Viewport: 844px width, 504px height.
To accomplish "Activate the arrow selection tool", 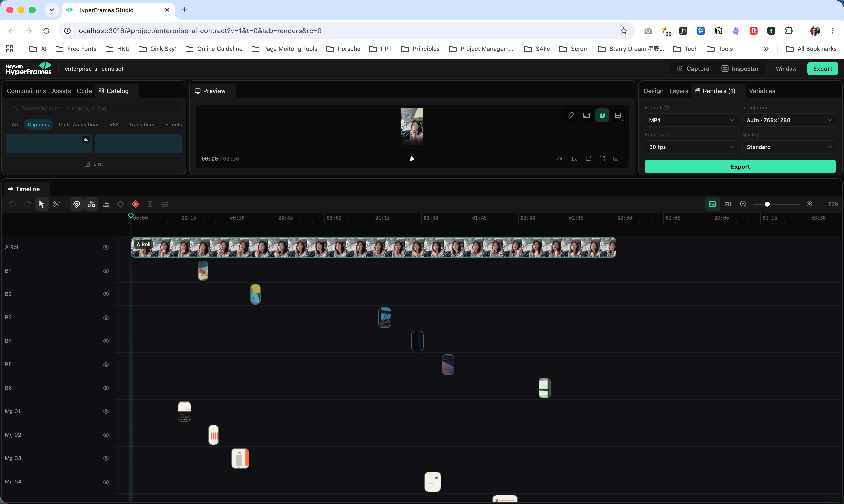I will 42,204.
